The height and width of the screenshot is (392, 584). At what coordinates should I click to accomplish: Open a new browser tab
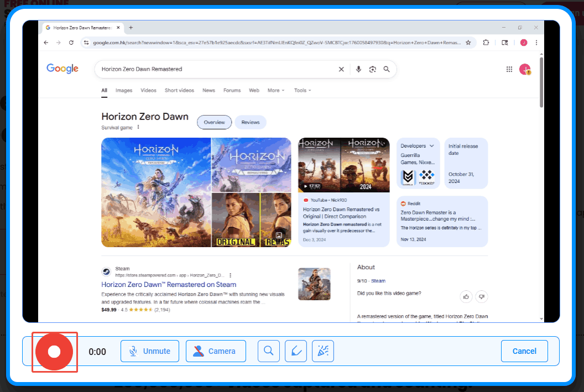click(x=131, y=28)
